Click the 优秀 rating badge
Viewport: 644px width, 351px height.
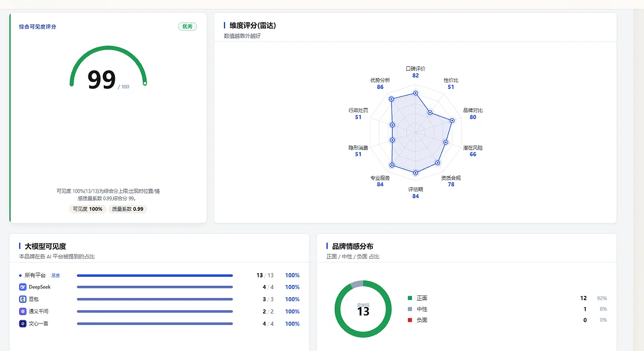(187, 27)
